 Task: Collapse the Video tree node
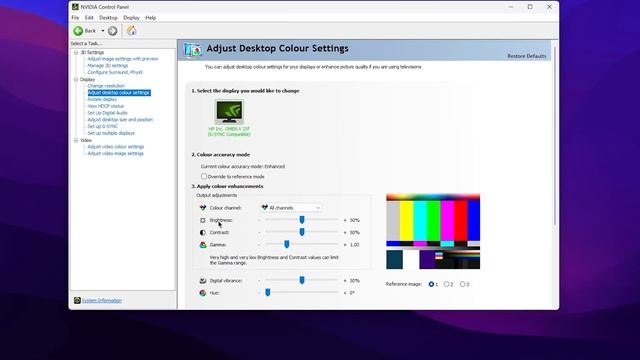(x=76, y=140)
